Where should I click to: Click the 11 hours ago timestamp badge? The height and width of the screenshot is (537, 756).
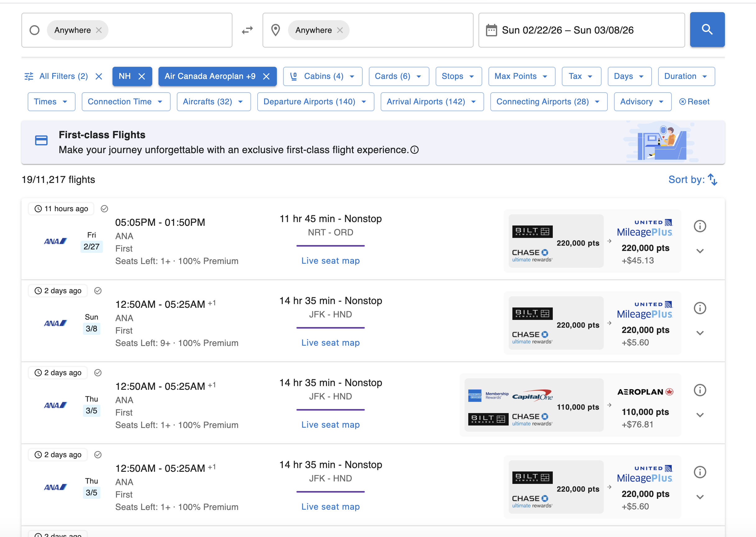tap(61, 209)
